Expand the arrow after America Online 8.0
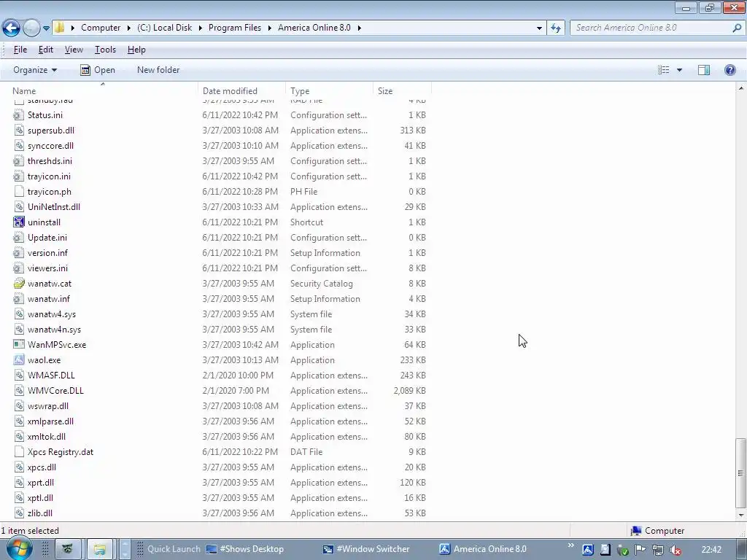 (x=359, y=28)
